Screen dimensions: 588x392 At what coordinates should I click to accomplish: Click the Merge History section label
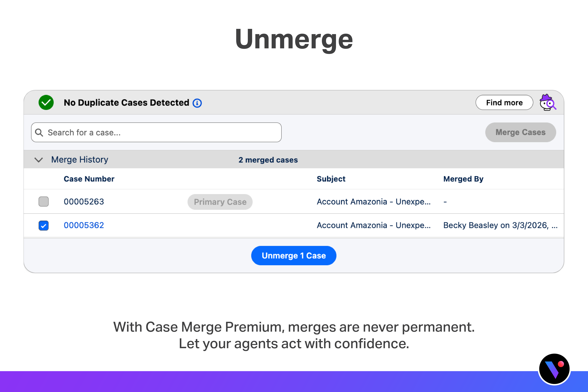point(80,160)
